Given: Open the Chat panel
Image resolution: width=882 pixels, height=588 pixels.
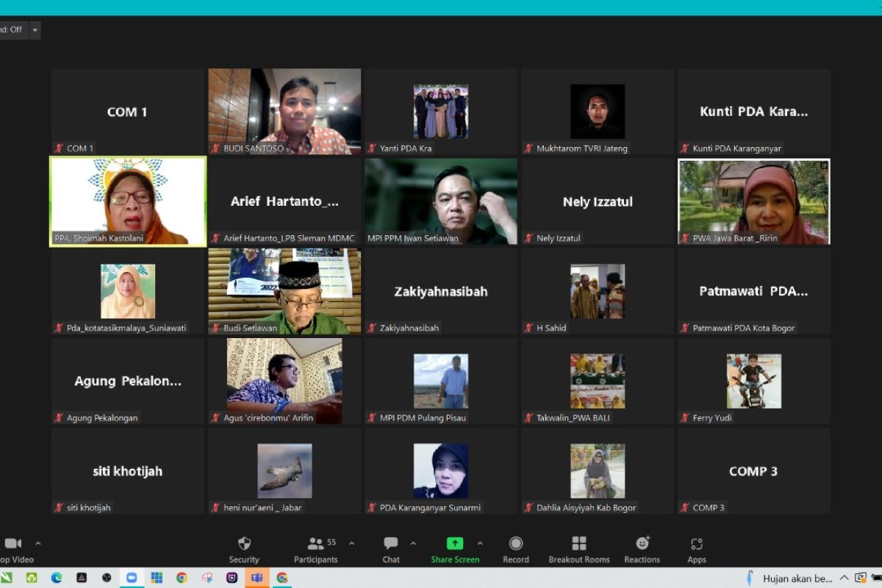Looking at the screenshot, I should (x=391, y=548).
